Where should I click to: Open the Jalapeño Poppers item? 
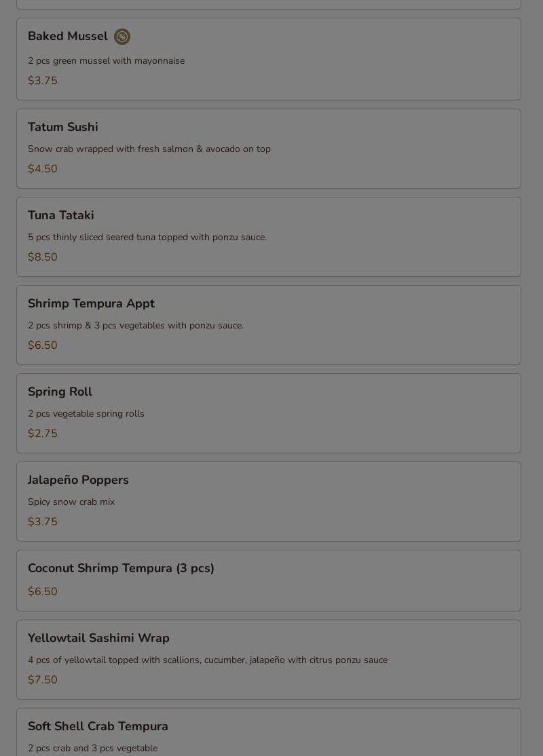(269, 502)
